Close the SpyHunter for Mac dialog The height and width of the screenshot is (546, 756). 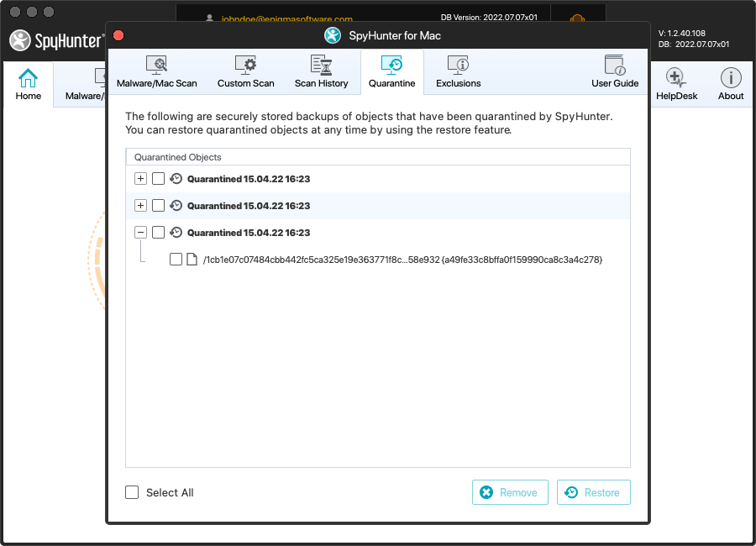[x=118, y=35]
